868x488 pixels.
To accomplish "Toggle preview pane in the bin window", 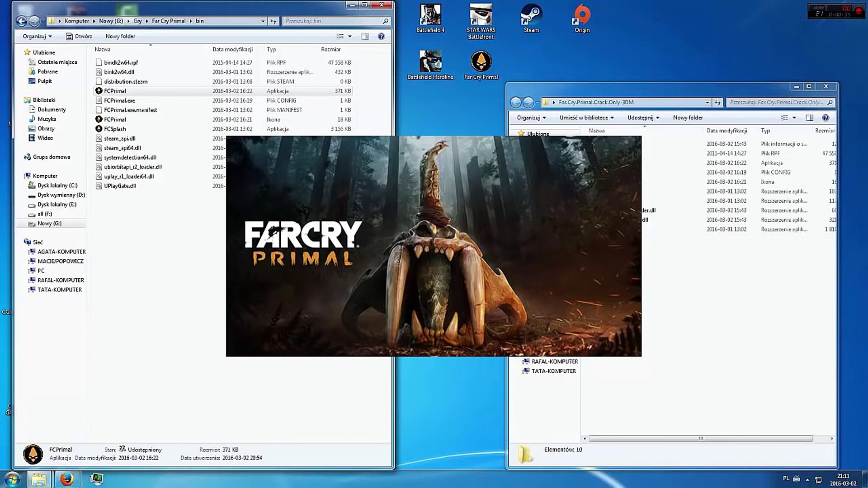I will tap(365, 36).
